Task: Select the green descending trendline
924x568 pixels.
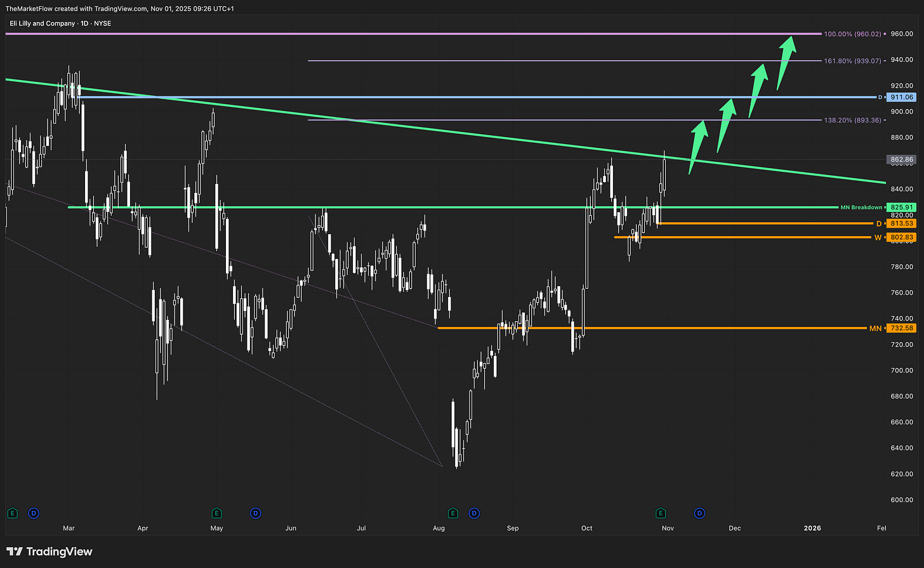Action: coord(444,131)
